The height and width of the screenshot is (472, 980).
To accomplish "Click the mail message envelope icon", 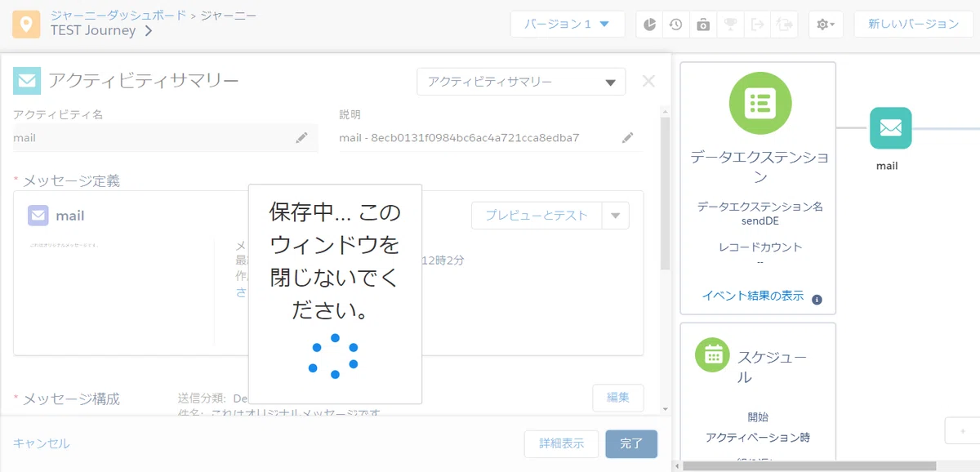I will coord(38,216).
